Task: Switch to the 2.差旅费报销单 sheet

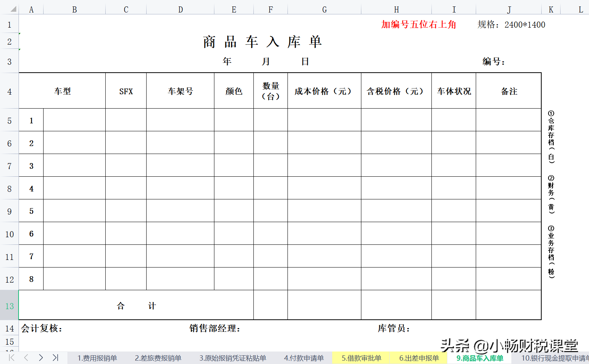Action: tap(158, 358)
